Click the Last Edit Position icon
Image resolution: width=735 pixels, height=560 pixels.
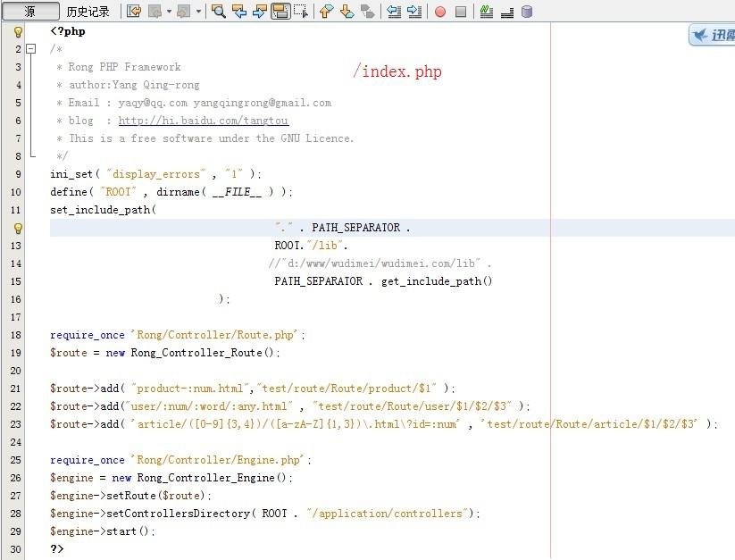[135, 11]
